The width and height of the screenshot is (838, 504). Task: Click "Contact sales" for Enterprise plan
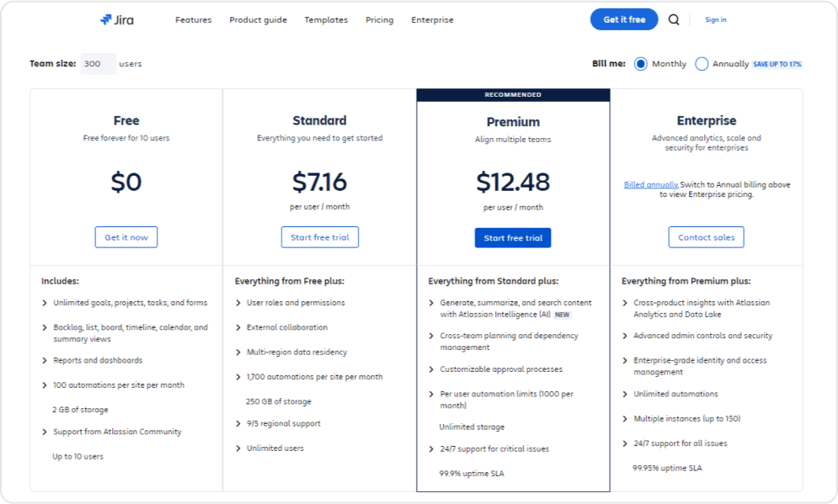[x=706, y=236]
